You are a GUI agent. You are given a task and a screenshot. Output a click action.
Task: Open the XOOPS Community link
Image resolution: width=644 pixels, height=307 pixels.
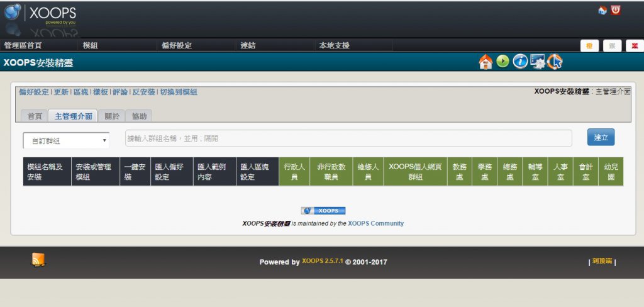pos(376,223)
